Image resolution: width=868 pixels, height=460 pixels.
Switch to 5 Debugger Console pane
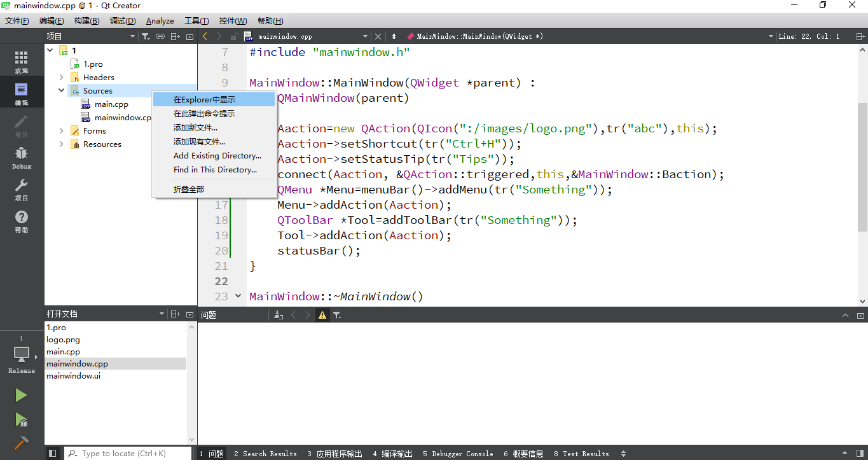click(x=458, y=454)
